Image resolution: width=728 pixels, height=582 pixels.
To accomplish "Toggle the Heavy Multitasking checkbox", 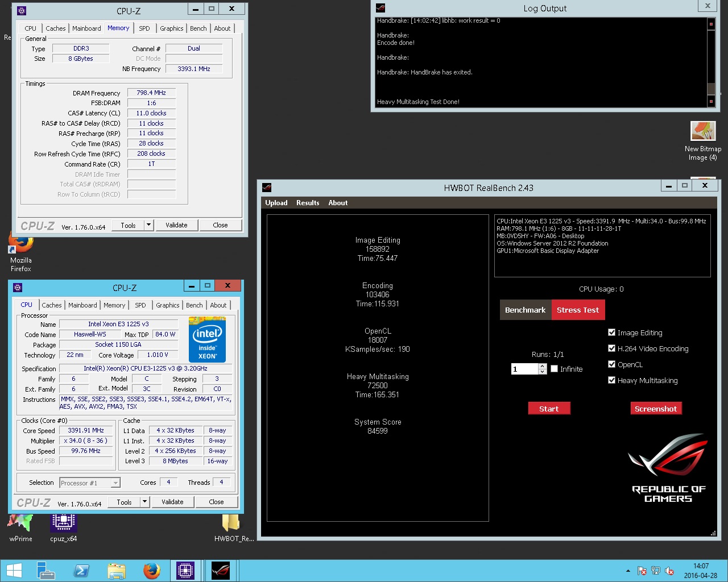I will [x=612, y=380].
